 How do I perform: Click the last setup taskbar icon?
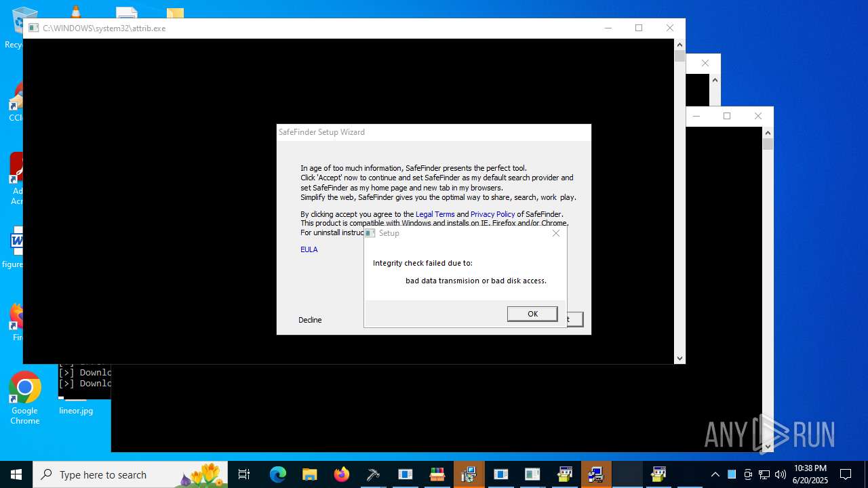658,474
